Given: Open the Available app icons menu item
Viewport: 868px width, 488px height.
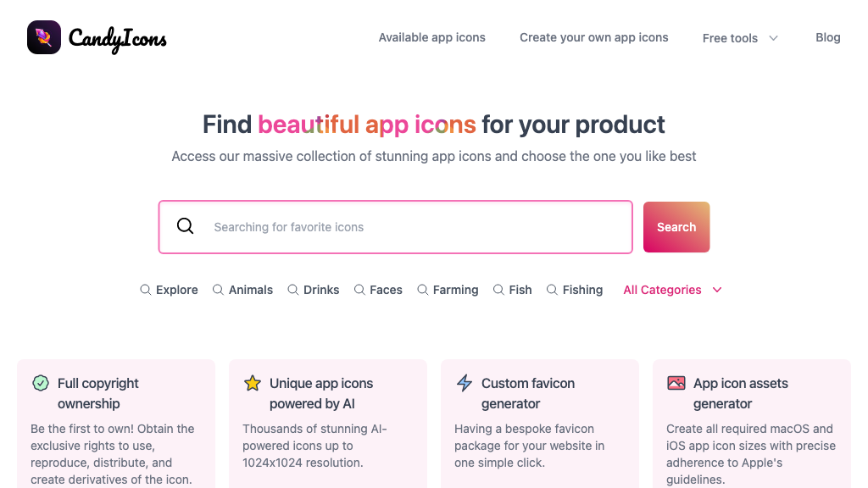Looking at the screenshot, I should pyautogui.click(x=431, y=37).
